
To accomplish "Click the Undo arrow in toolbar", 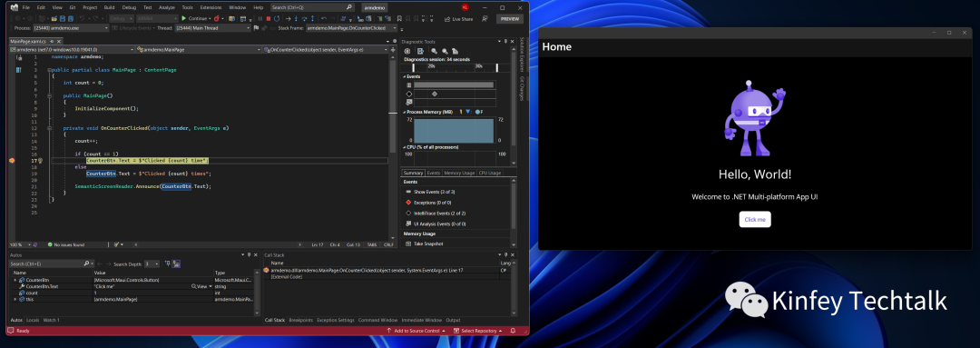I will click(x=83, y=19).
